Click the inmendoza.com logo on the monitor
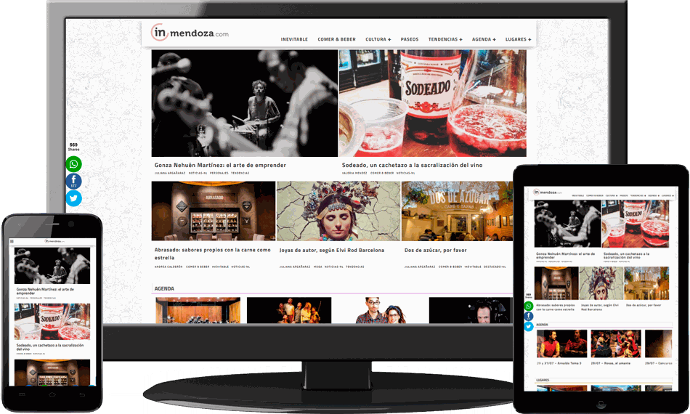 (190, 34)
